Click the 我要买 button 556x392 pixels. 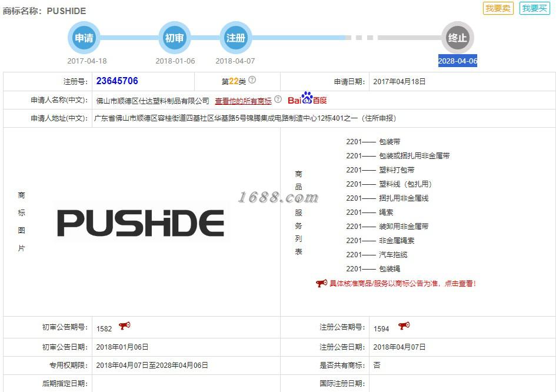(534, 8)
